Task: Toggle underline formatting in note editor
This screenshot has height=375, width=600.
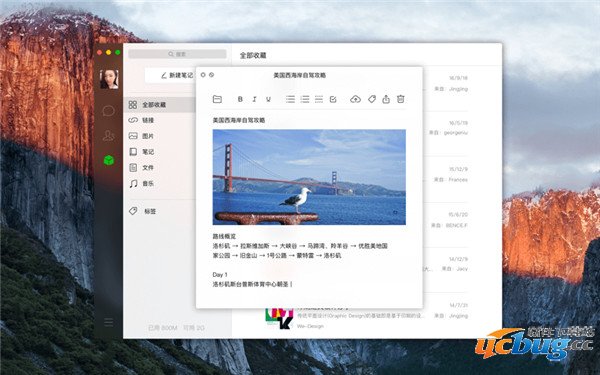Action: [x=268, y=99]
